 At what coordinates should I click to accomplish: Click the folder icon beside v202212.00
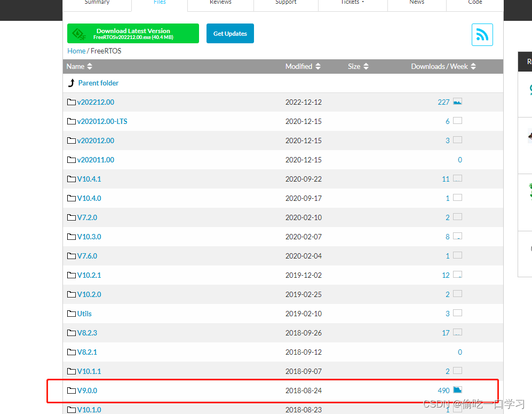click(x=72, y=102)
